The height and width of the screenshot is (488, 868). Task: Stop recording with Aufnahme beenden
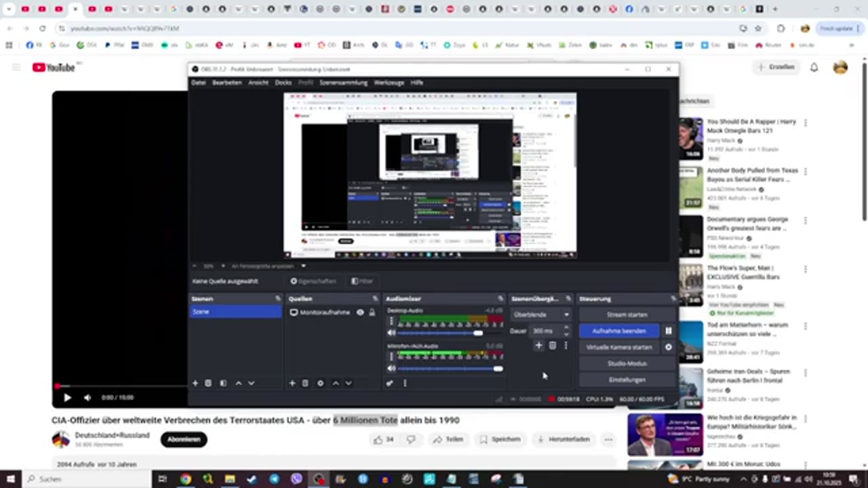[619, 331]
